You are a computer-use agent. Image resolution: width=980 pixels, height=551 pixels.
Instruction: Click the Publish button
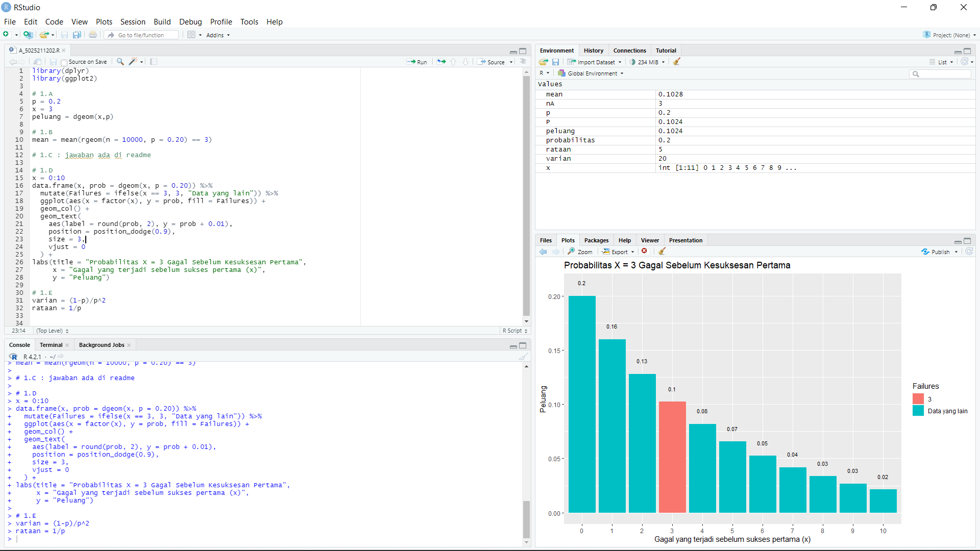(939, 252)
